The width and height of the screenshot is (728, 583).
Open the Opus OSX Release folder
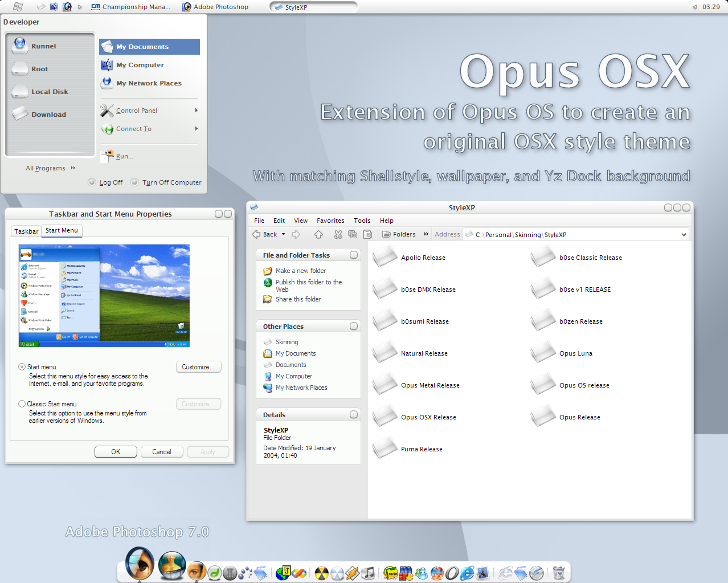coord(415,417)
